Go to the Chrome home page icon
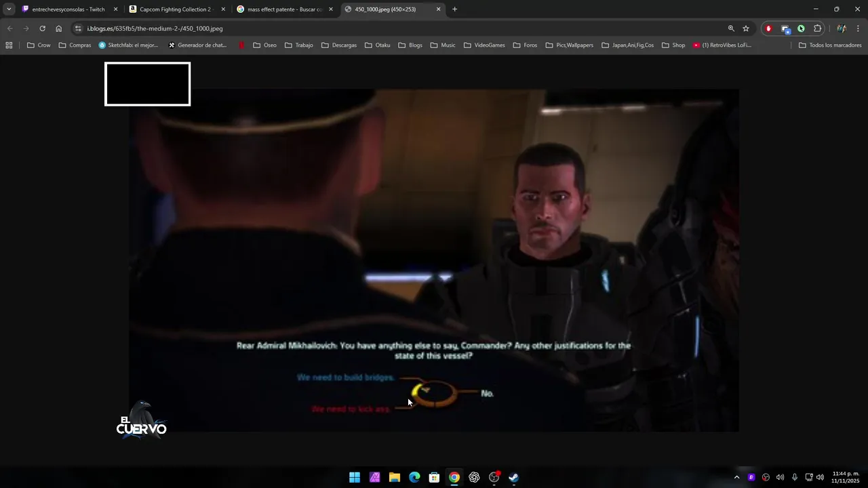Viewport: 868px width, 488px height. (58, 28)
